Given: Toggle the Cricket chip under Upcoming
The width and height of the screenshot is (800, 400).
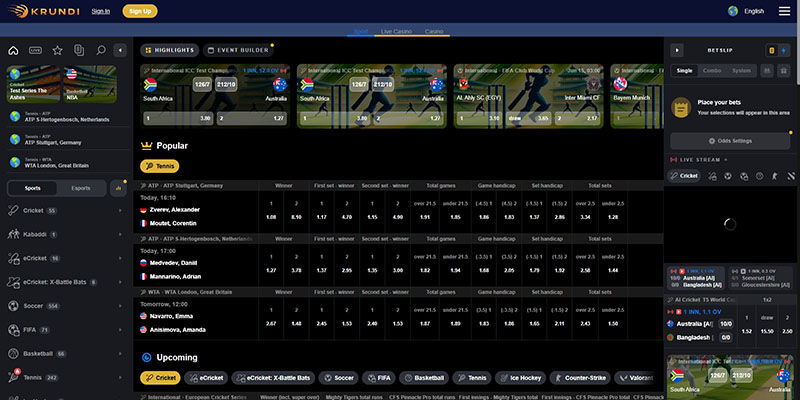Looking at the screenshot, I should [x=160, y=378].
